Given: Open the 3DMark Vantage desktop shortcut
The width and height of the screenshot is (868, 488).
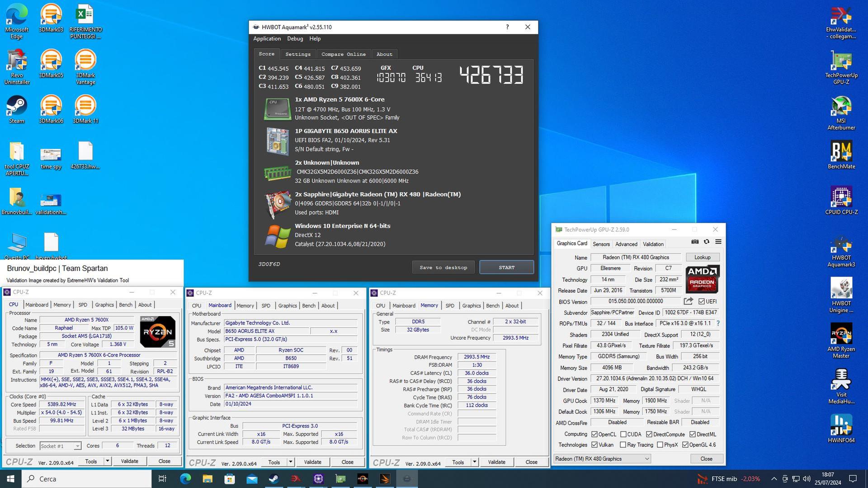Looking at the screenshot, I should point(85,67).
